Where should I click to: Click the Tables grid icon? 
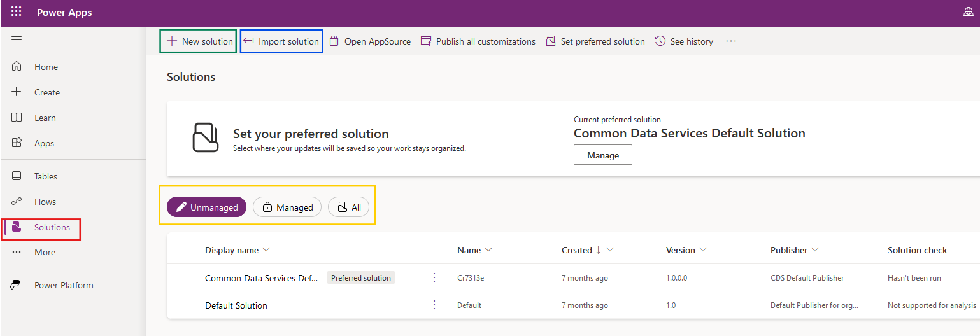tap(17, 176)
